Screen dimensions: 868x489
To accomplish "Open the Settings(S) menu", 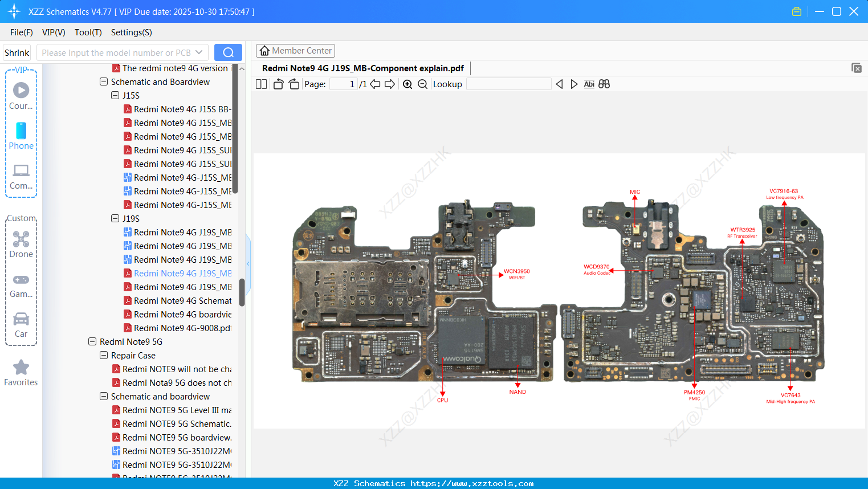I will click(131, 32).
